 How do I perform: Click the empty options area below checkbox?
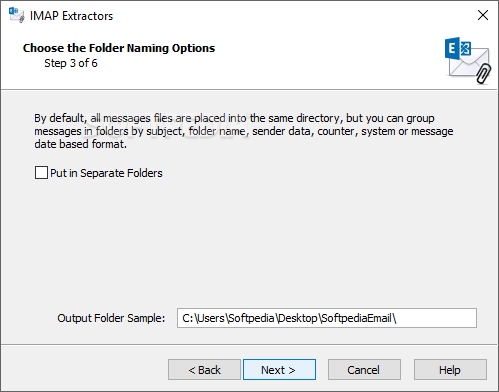(x=249, y=243)
